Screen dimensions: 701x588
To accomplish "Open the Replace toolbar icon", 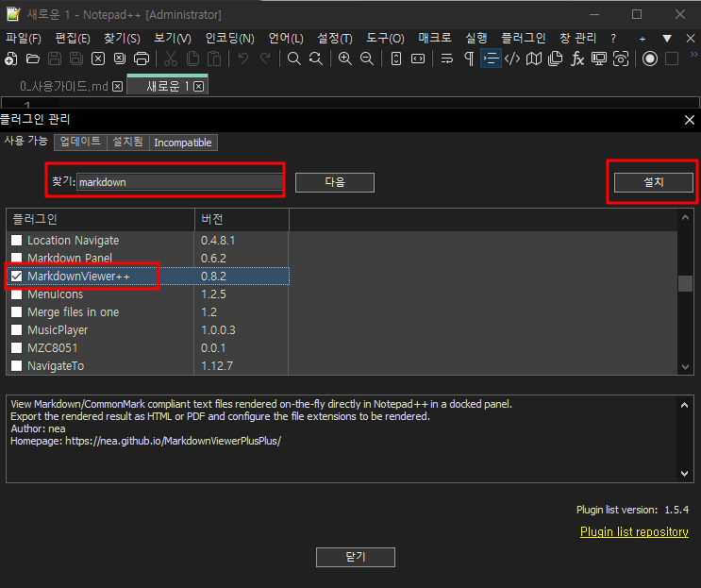I will pyautogui.click(x=316, y=59).
